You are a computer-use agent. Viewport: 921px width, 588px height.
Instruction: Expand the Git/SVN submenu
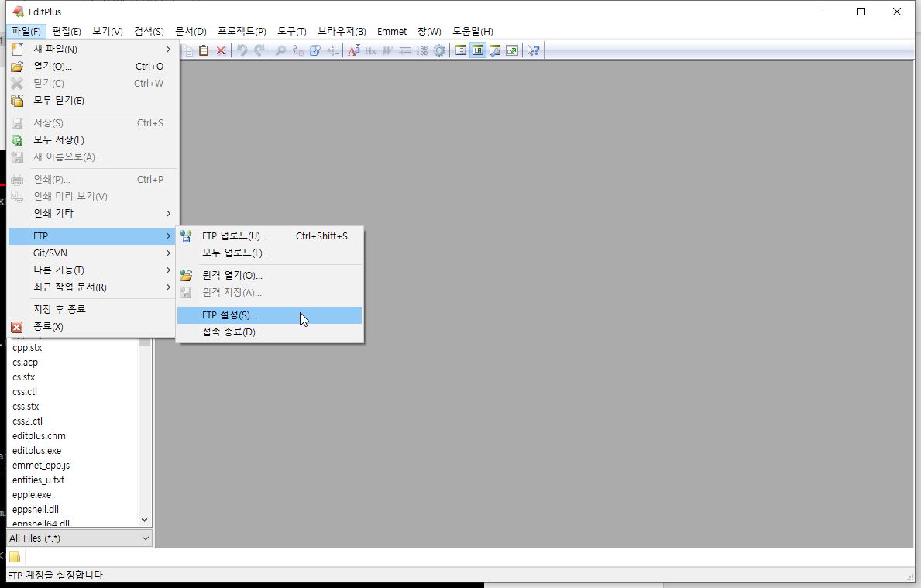tap(92, 253)
